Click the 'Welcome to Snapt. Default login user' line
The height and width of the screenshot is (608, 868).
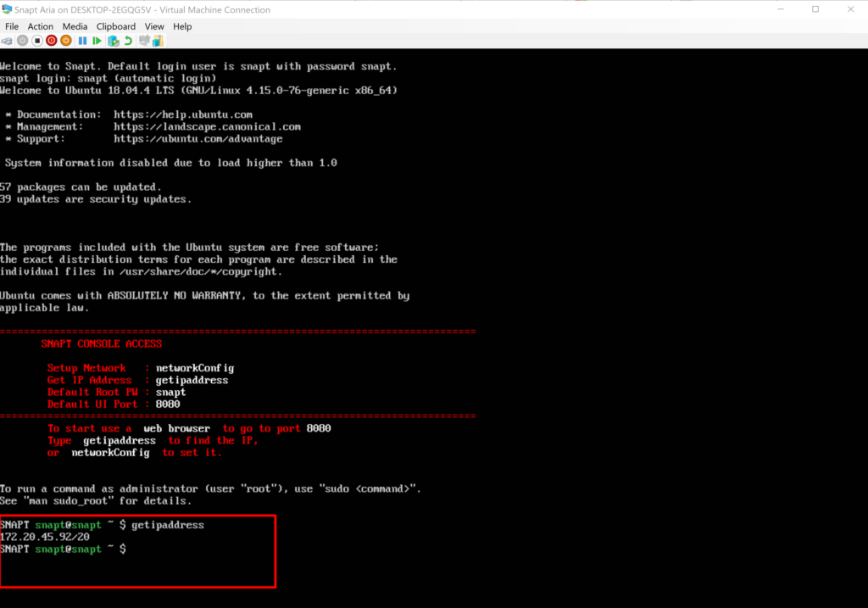[198, 66]
